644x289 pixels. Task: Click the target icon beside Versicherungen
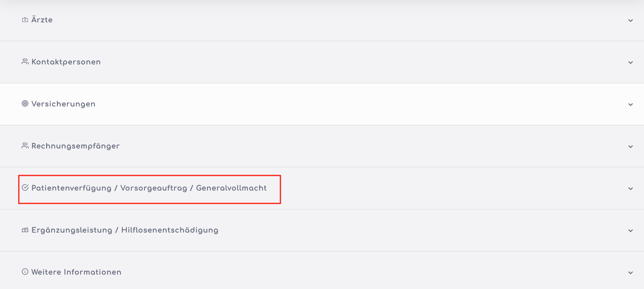click(x=25, y=103)
